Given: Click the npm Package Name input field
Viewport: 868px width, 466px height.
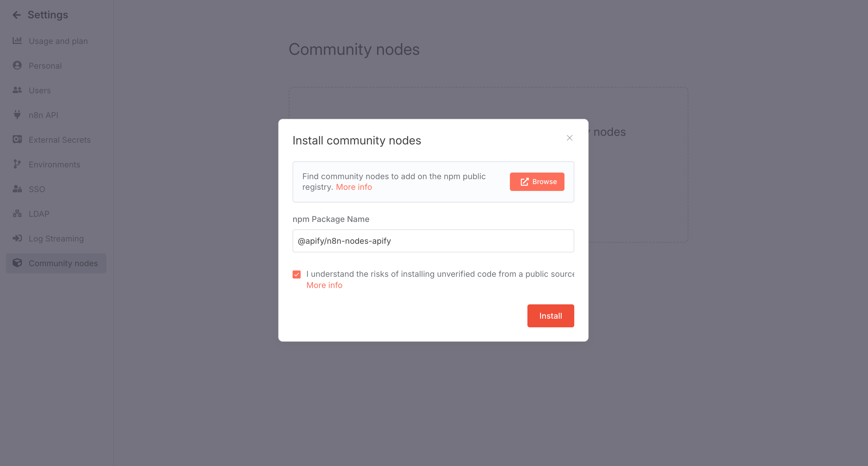Looking at the screenshot, I should tap(433, 241).
